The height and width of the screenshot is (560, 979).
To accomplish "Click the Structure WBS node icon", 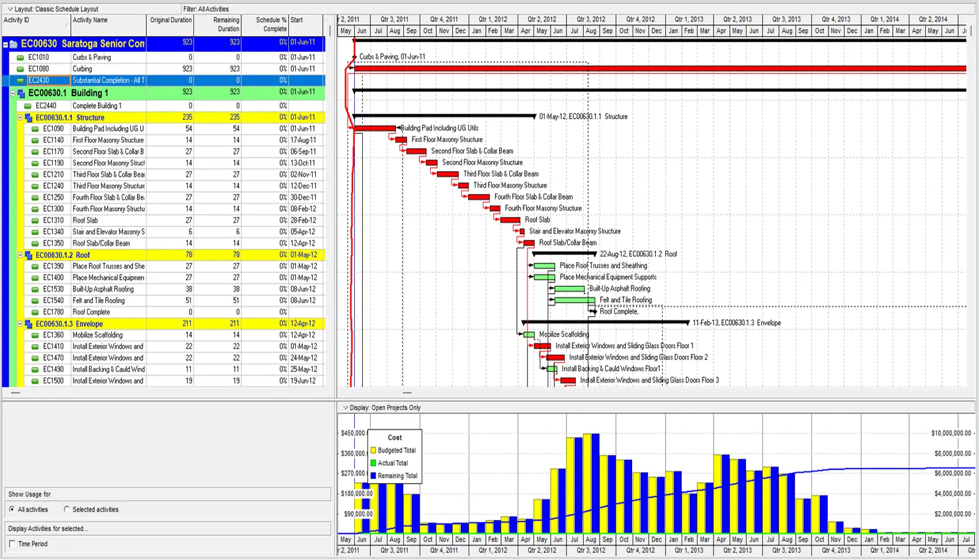I will coord(28,118).
